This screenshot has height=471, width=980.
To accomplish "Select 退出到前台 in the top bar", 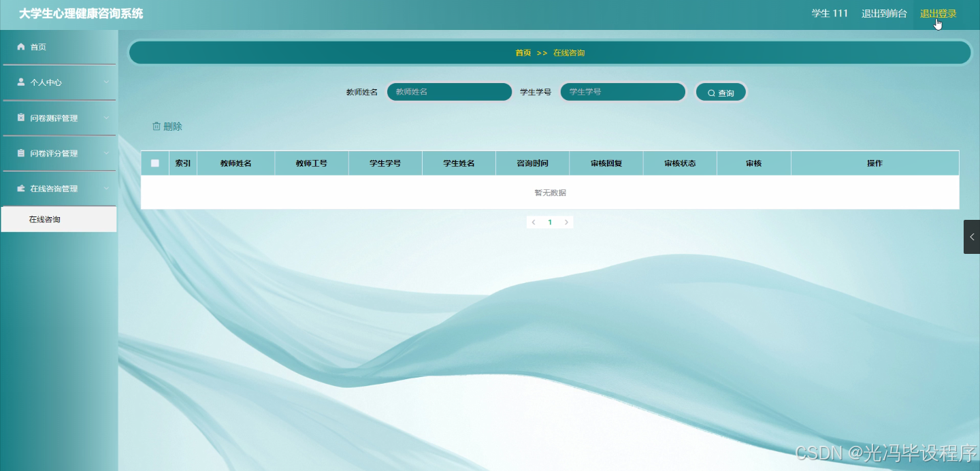I will 883,12.
